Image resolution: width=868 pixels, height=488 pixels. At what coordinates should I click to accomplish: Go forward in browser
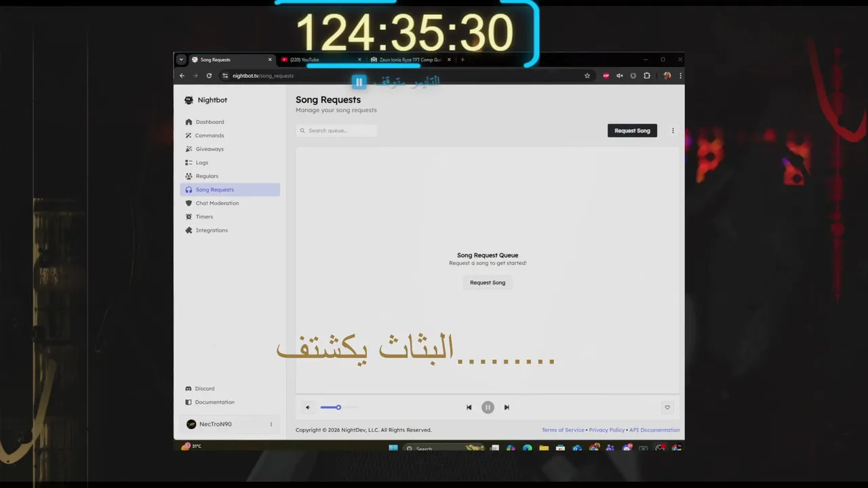pyautogui.click(x=195, y=76)
